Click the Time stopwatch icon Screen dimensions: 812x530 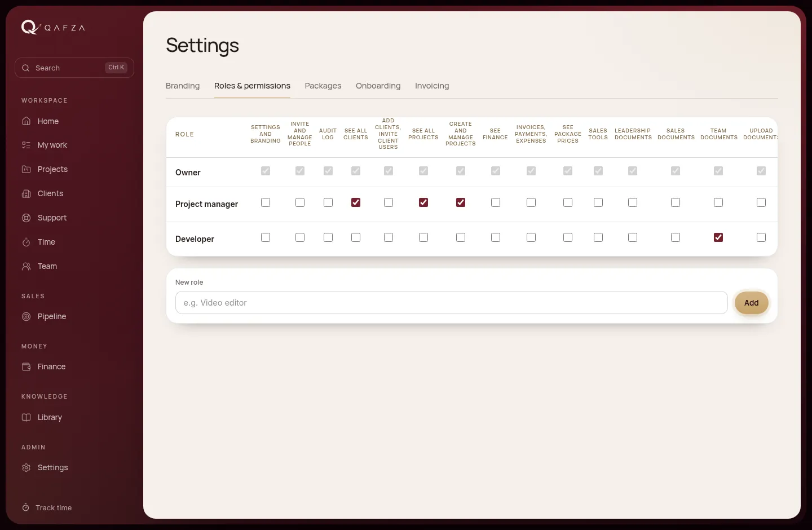[26, 242]
